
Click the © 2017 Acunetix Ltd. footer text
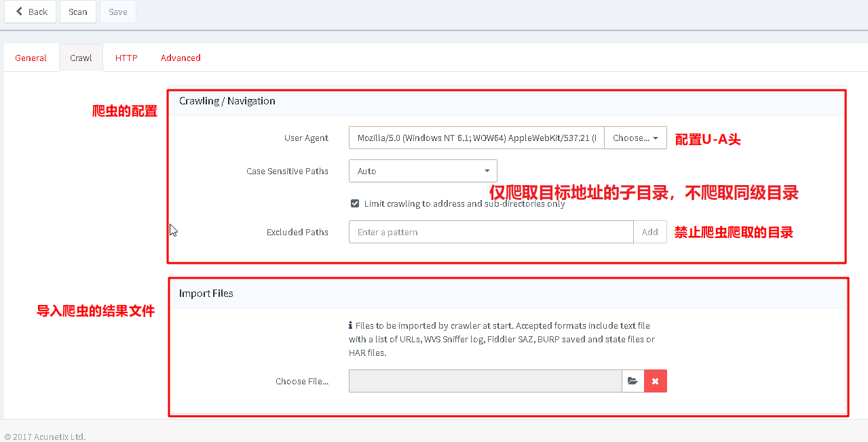pos(45,437)
